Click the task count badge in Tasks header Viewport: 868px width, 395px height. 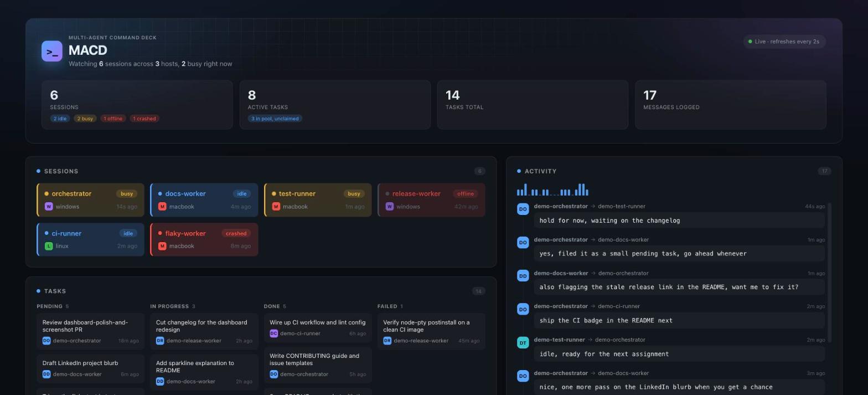[x=478, y=291]
